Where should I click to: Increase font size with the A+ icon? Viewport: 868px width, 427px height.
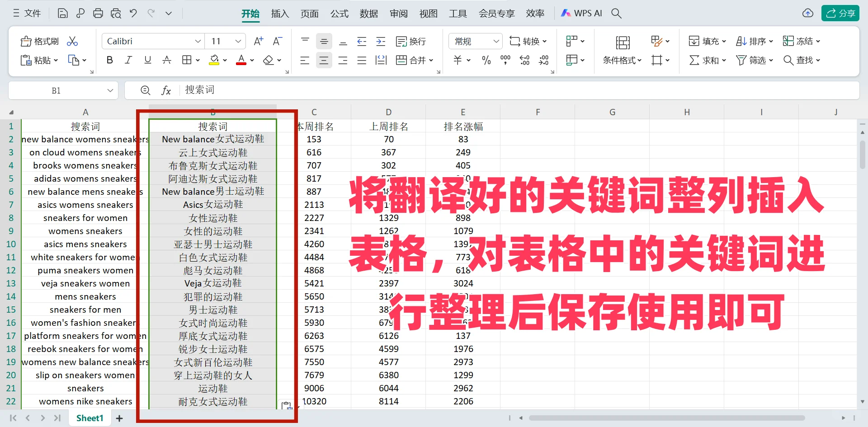pyautogui.click(x=258, y=41)
